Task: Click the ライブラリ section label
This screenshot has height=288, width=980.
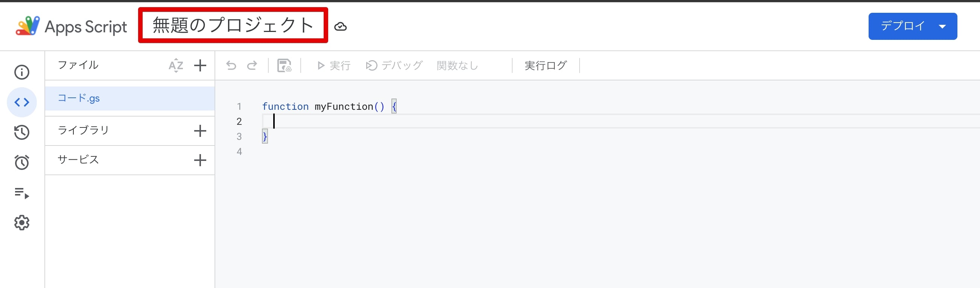Action: [83, 130]
